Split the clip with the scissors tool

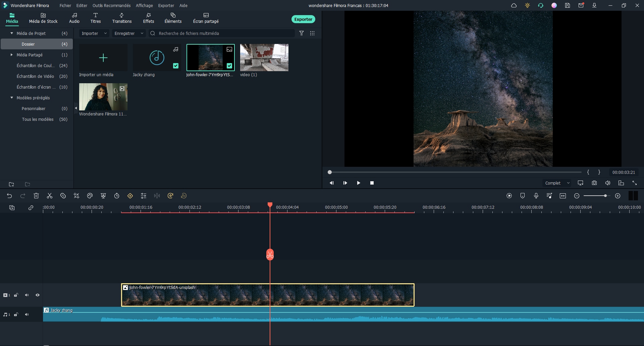(x=50, y=196)
